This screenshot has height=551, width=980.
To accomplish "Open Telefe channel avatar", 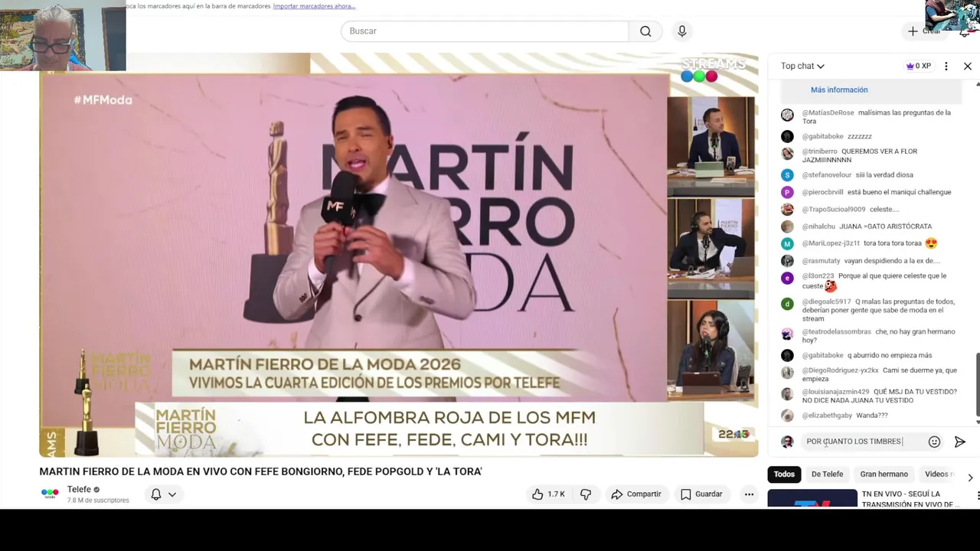I will (50, 494).
